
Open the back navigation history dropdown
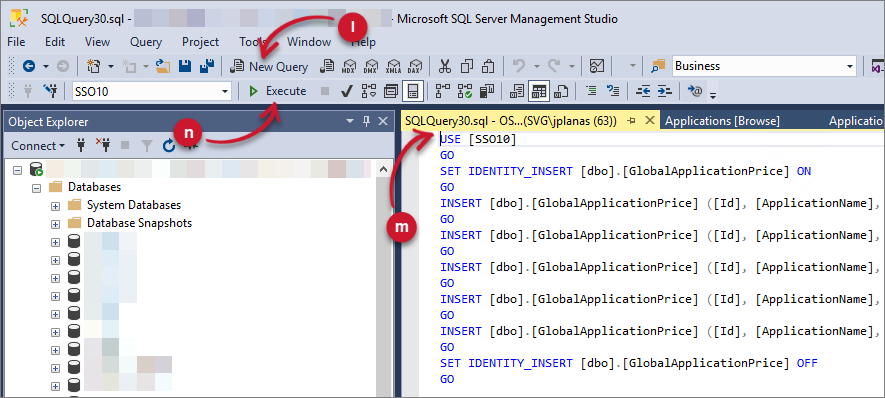click(x=46, y=67)
